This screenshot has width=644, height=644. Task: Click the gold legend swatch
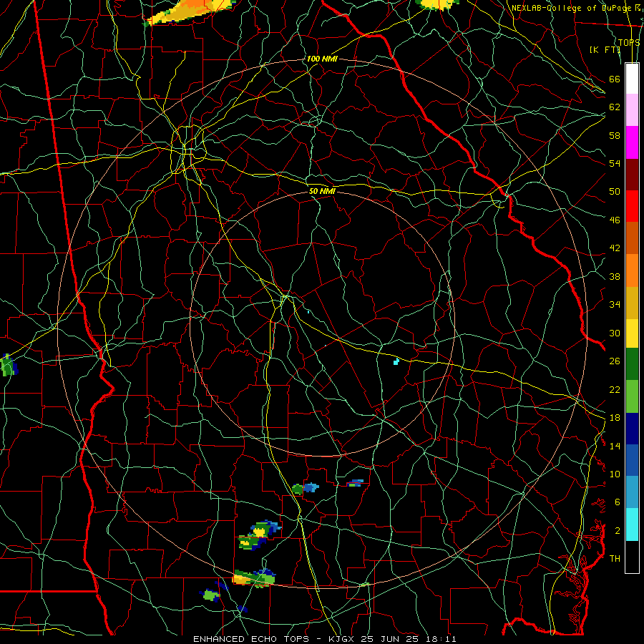pyautogui.click(x=632, y=303)
